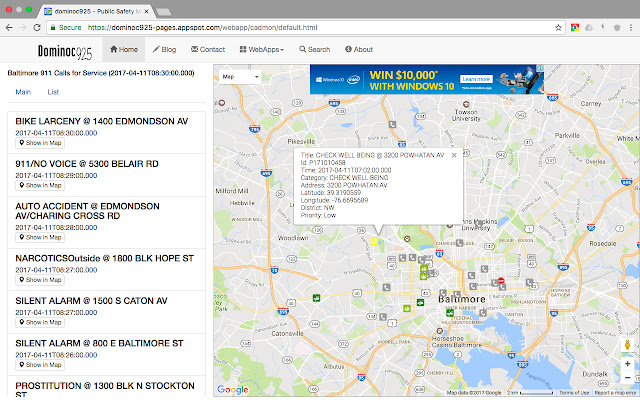This screenshot has height=400, width=640.
Task: Open the Chrome menu with three dots
Action: [x=631, y=28]
